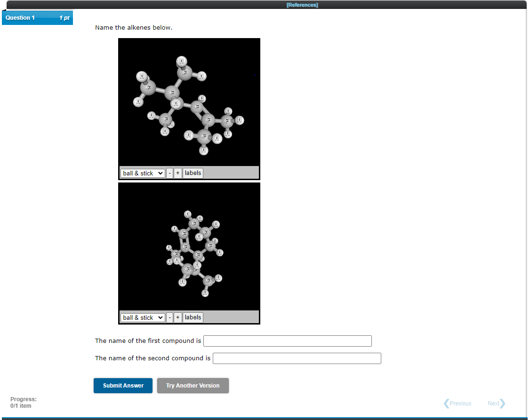
Task: Click the Submit Answer button
Action: coord(123,386)
